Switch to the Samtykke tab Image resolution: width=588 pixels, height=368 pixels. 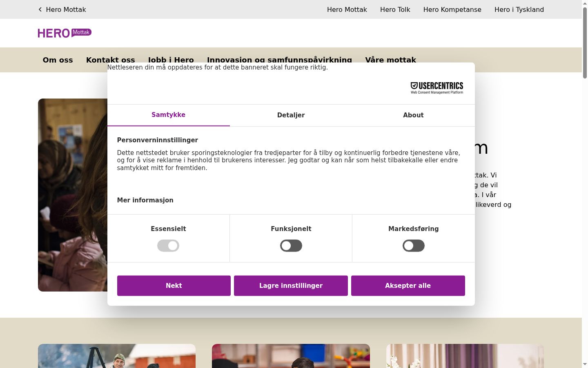coord(168,115)
